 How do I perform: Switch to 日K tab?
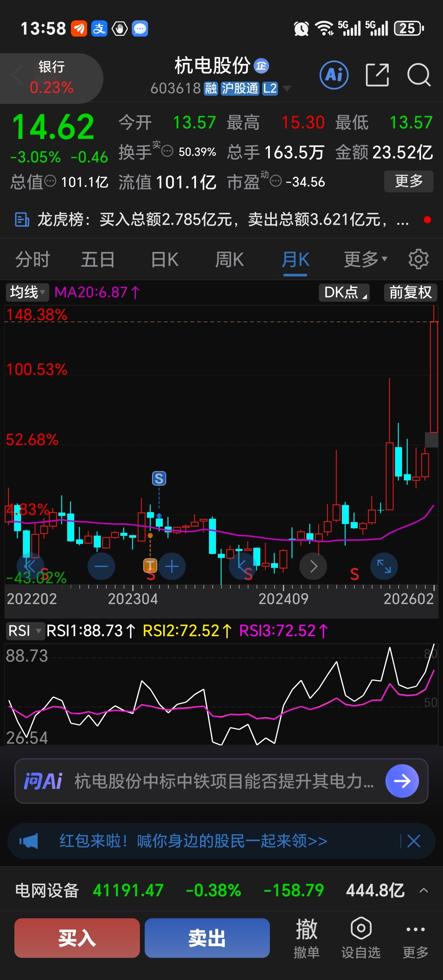point(165,259)
